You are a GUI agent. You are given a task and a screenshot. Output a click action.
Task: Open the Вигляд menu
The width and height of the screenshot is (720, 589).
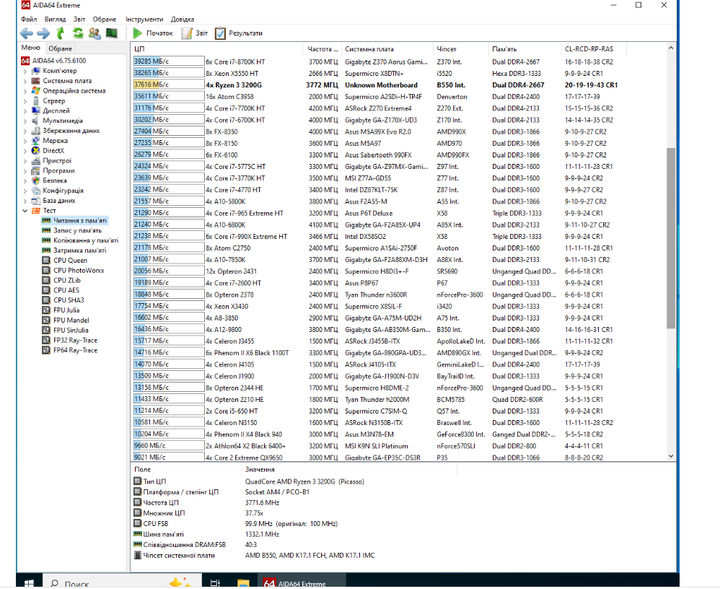(55, 19)
